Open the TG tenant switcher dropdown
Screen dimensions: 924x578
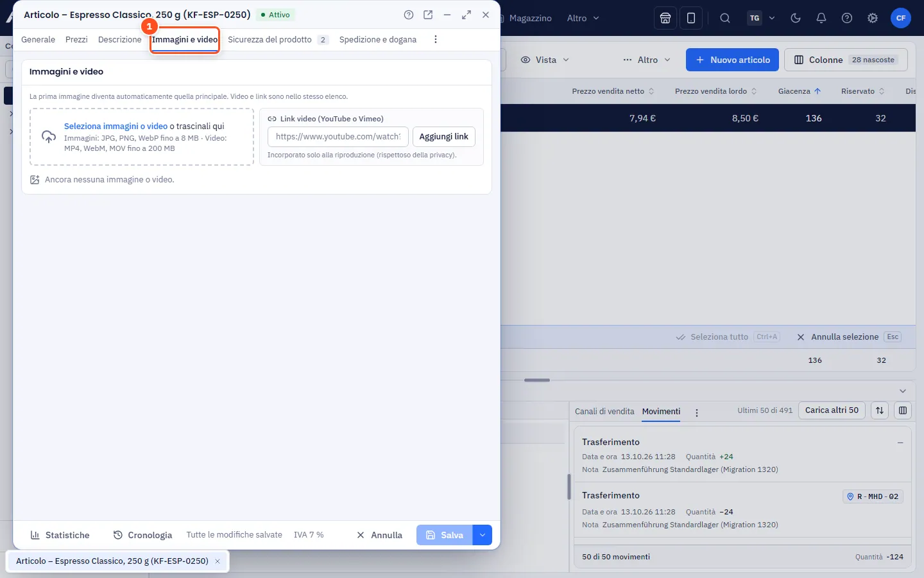[x=762, y=18]
